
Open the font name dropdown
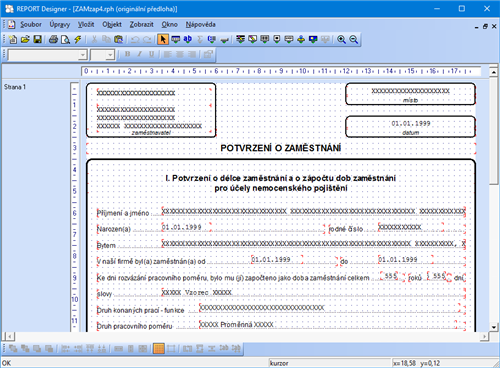(x=82, y=55)
